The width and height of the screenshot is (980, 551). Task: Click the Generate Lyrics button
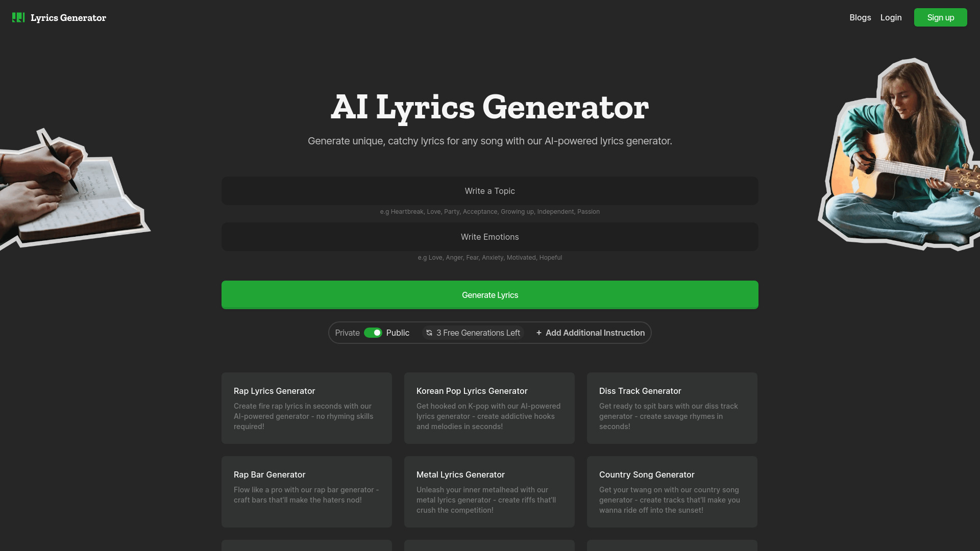(x=490, y=295)
